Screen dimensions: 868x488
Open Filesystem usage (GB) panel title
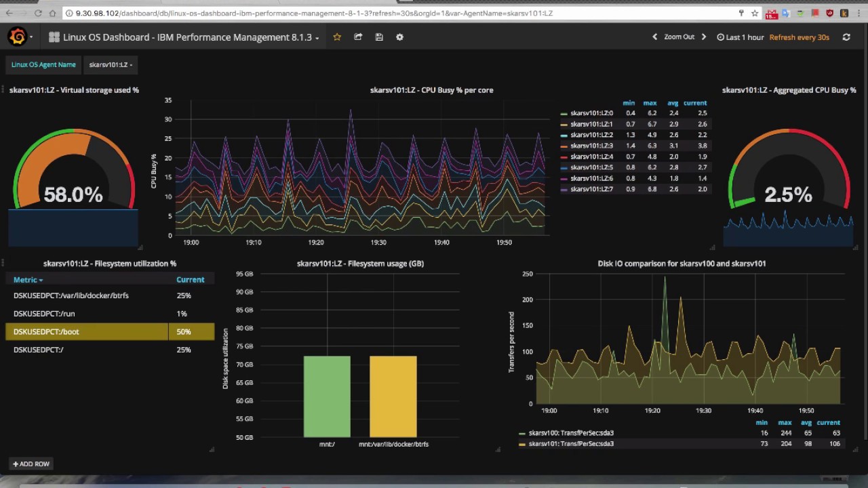pyautogui.click(x=360, y=264)
